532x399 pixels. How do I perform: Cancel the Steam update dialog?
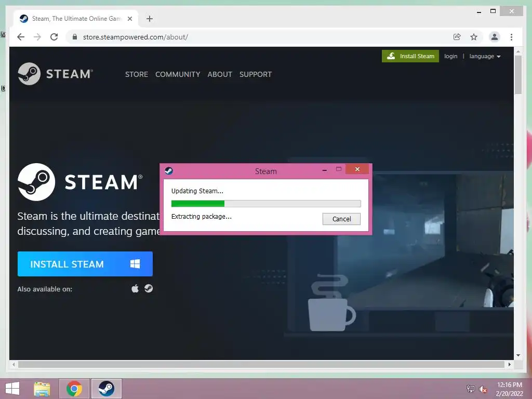coord(341,219)
